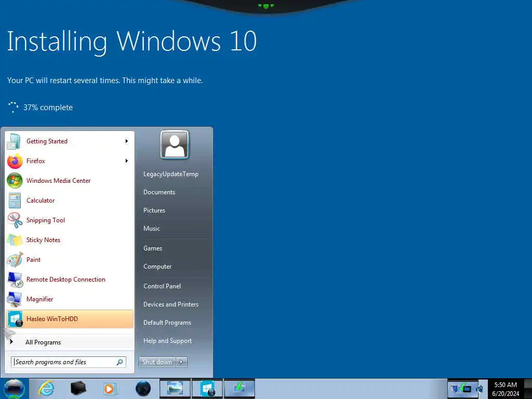Open Windows Media Player from the taskbar
The width and height of the screenshot is (532, 399).
pyautogui.click(x=110, y=389)
